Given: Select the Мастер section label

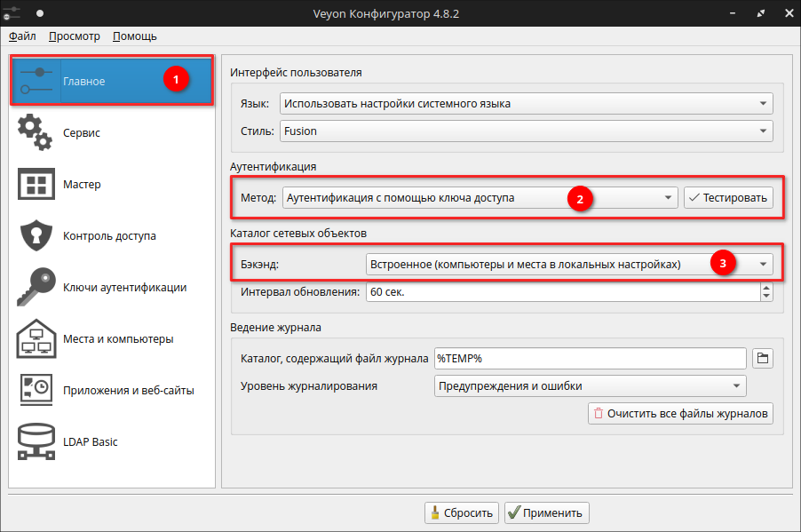Looking at the screenshot, I should pos(82,185).
